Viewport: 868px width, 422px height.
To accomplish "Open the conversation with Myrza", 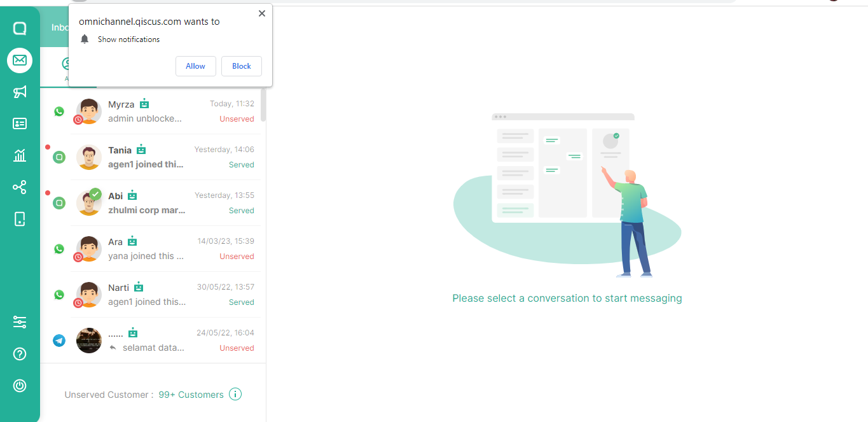I will [x=165, y=111].
